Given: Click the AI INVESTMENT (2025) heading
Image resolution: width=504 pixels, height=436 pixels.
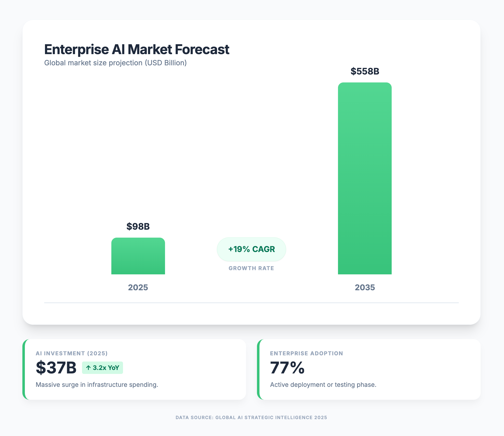Looking at the screenshot, I should (72, 353).
